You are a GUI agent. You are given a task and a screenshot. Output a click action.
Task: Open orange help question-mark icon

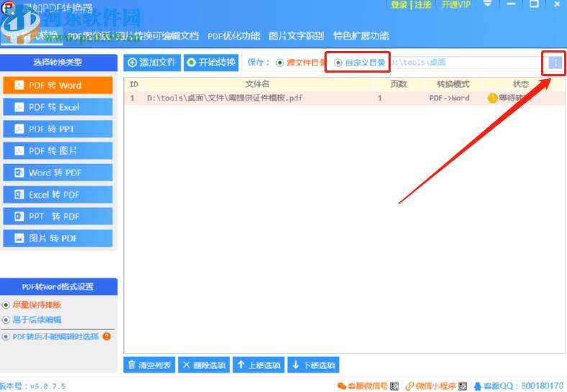(106, 337)
